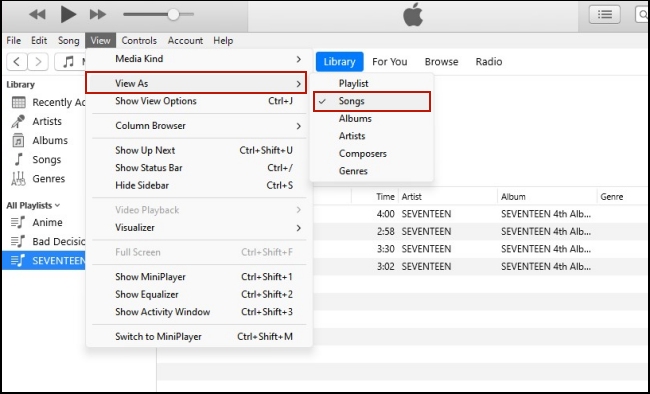Switch to the Library tab
The height and width of the screenshot is (394, 650).
[340, 62]
